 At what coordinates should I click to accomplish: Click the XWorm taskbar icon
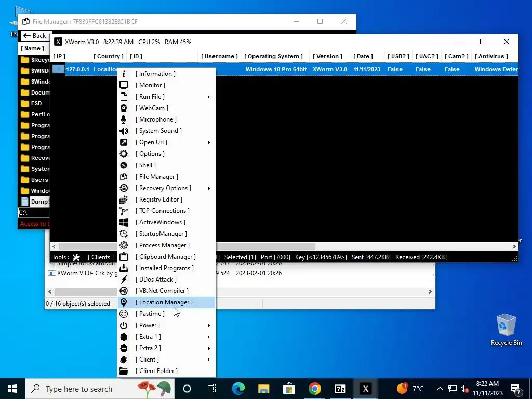click(x=365, y=389)
